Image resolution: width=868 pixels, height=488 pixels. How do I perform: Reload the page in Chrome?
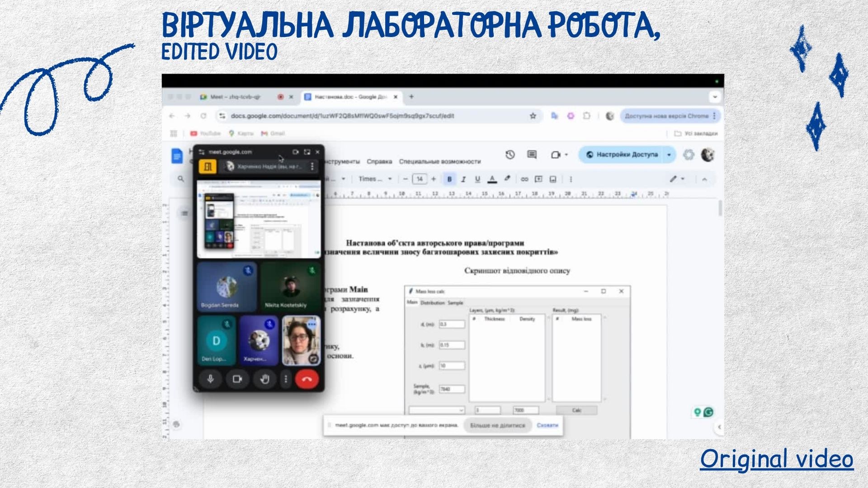tap(203, 116)
